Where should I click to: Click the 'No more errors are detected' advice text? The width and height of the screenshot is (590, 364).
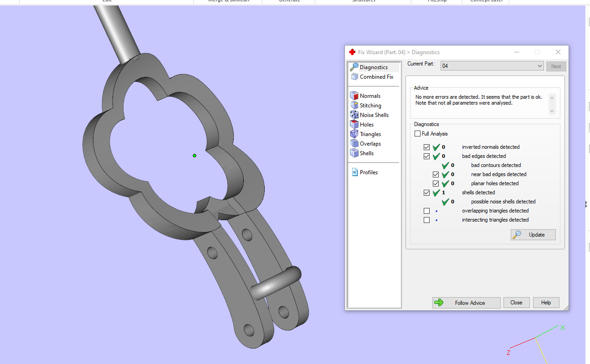pyautogui.click(x=478, y=100)
